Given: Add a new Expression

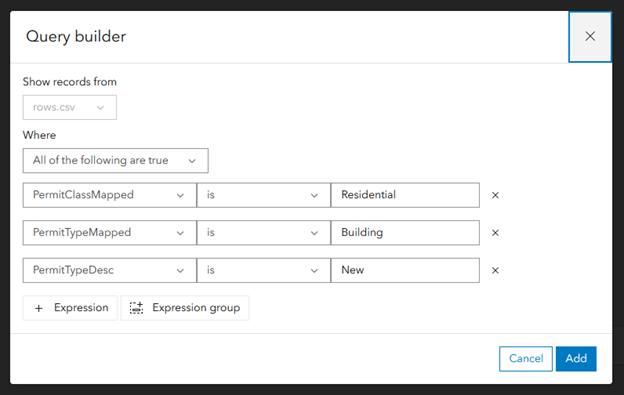Looking at the screenshot, I should [70, 308].
